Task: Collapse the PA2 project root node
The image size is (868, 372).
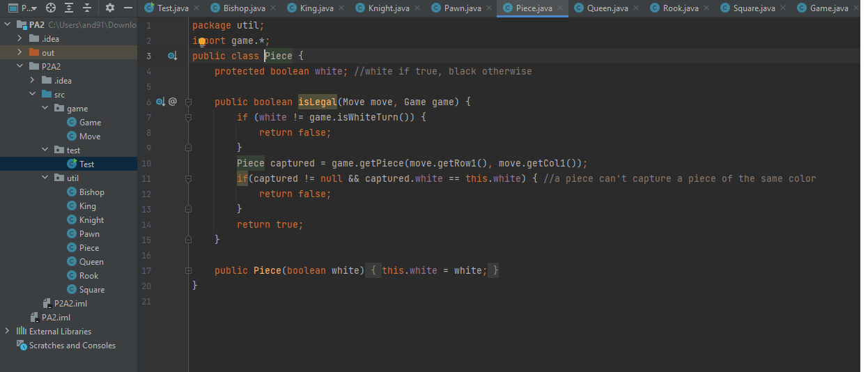Action: [x=8, y=24]
